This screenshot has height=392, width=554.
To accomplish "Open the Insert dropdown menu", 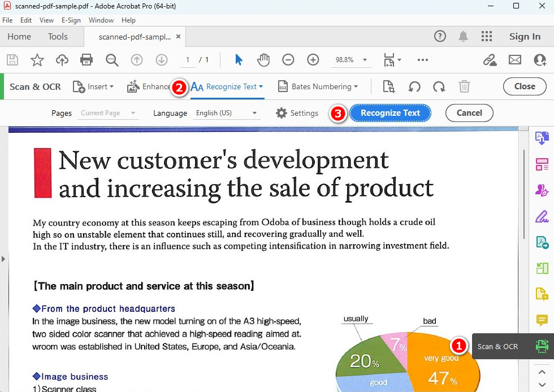I will point(93,86).
